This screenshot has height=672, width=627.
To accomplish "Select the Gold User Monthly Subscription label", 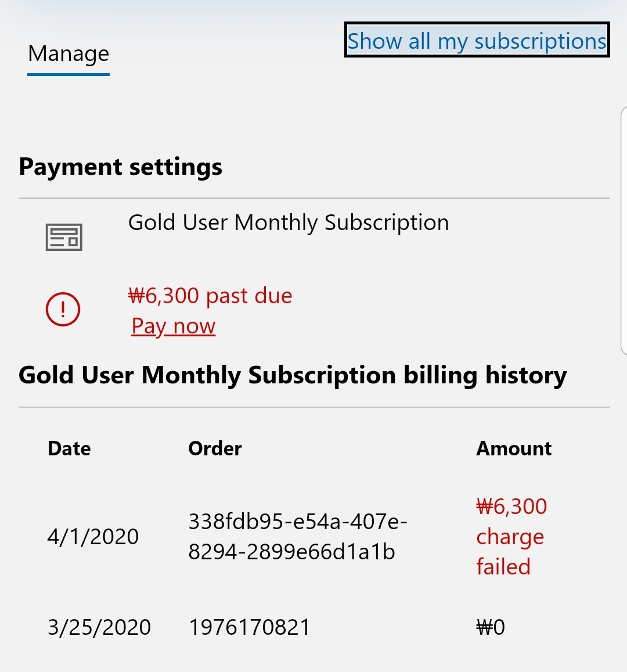I will click(289, 223).
